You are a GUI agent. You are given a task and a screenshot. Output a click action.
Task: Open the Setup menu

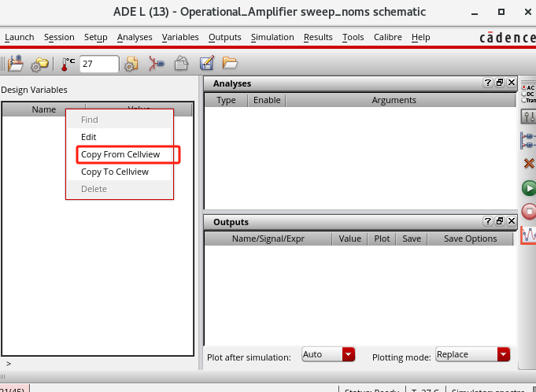pyautogui.click(x=96, y=37)
